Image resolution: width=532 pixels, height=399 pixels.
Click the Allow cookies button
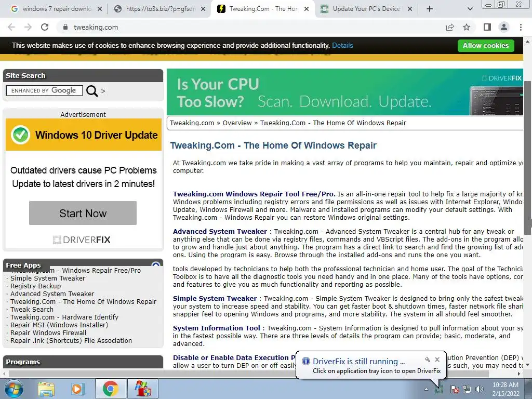click(486, 46)
